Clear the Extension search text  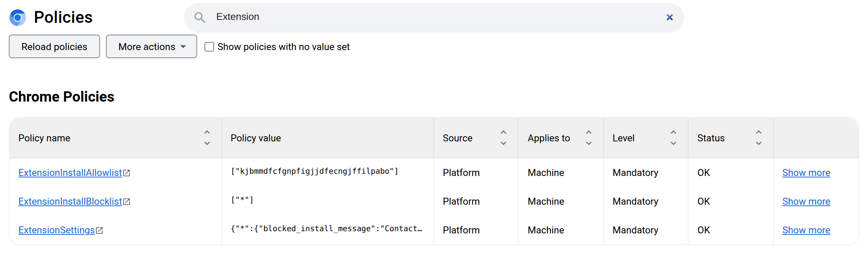(x=669, y=17)
